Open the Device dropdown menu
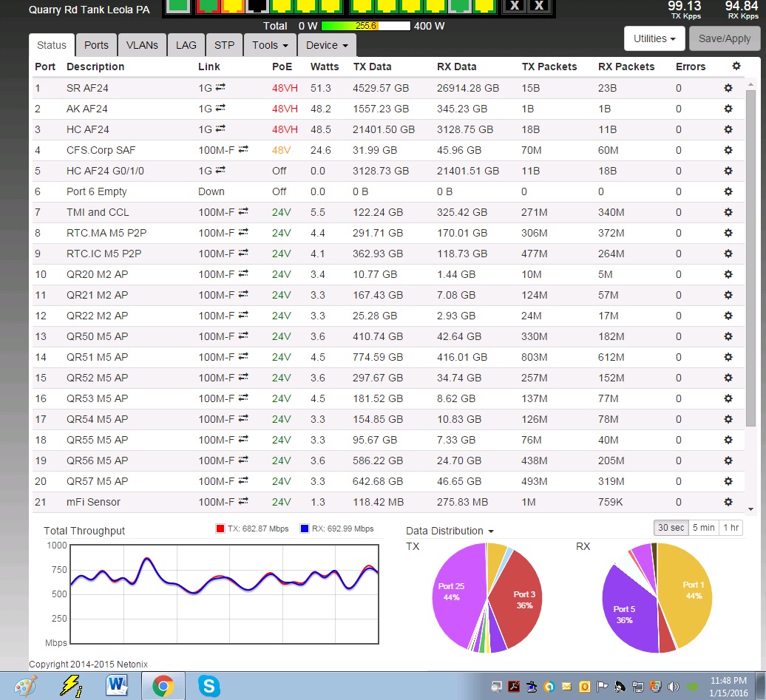The height and width of the screenshot is (700, 766). [x=327, y=45]
